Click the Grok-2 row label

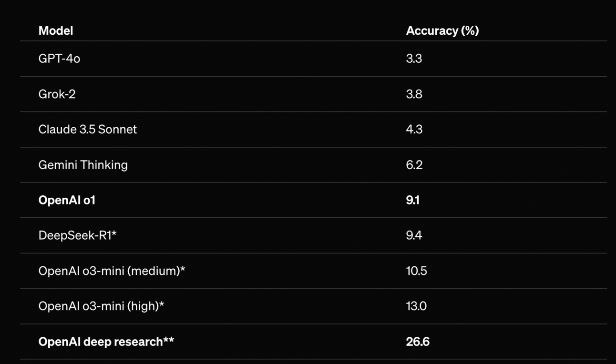(57, 94)
